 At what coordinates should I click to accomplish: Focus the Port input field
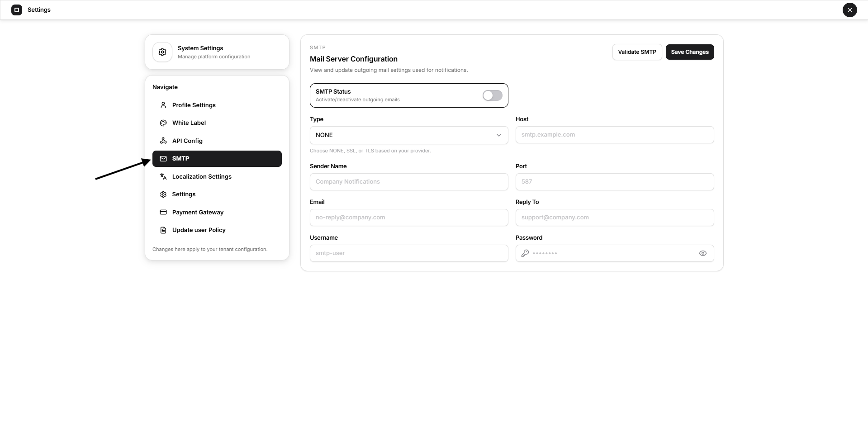(615, 182)
